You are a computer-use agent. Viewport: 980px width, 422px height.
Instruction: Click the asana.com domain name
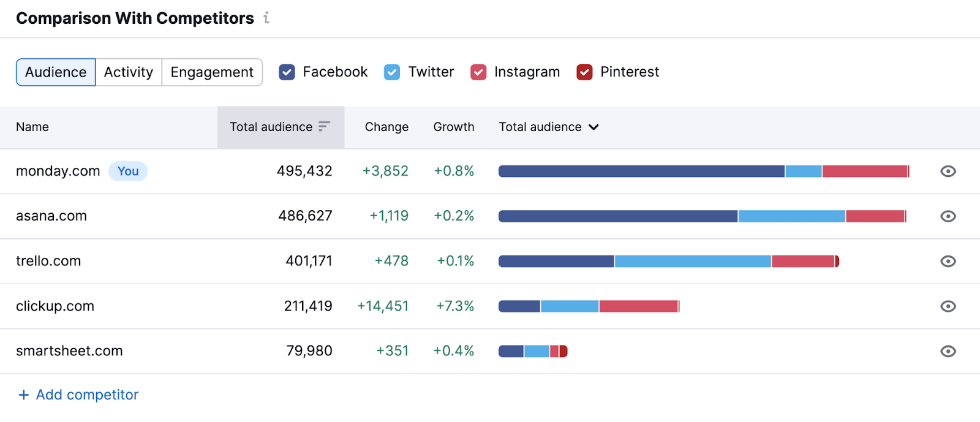51,216
